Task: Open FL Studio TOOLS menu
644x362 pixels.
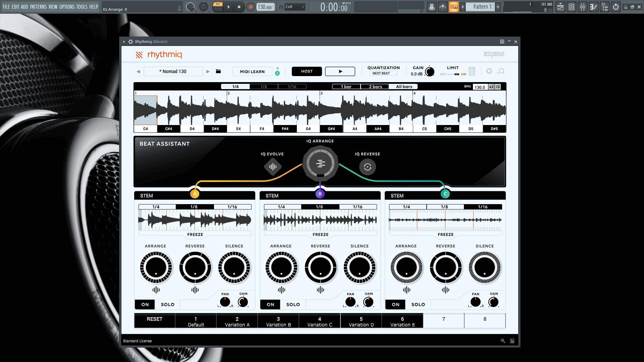Action: point(82,7)
